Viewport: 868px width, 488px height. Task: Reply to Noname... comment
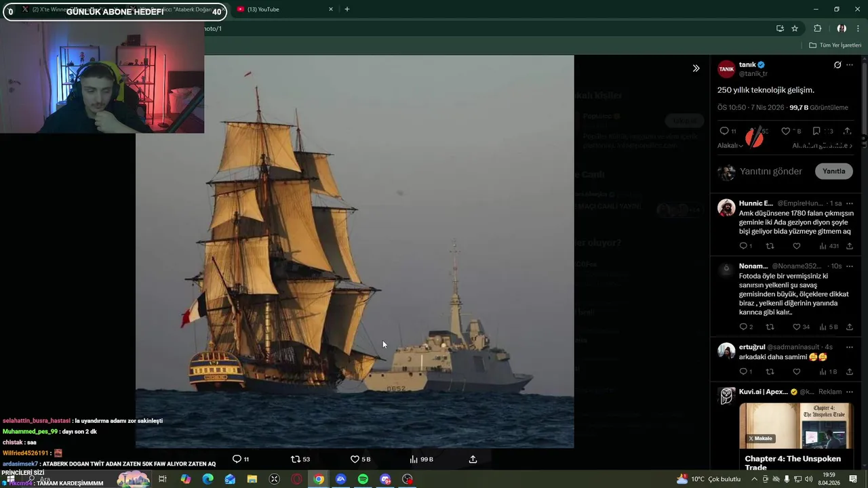(743, 327)
